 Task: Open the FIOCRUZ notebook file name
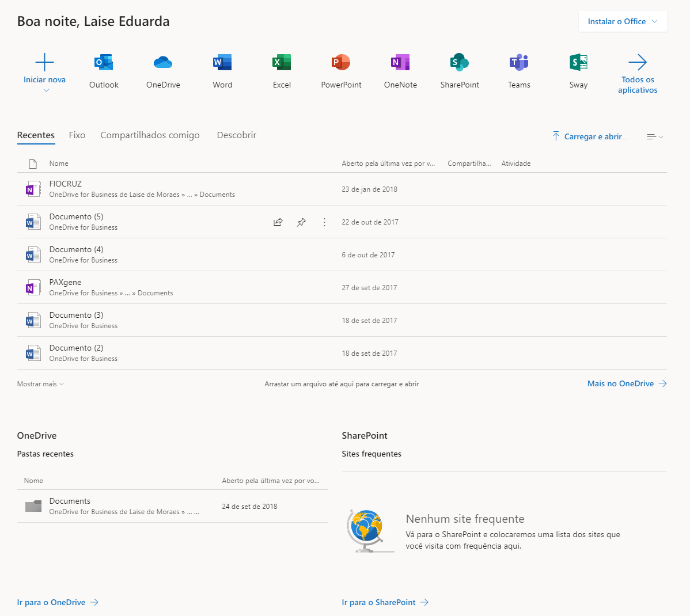coord(66,184)
